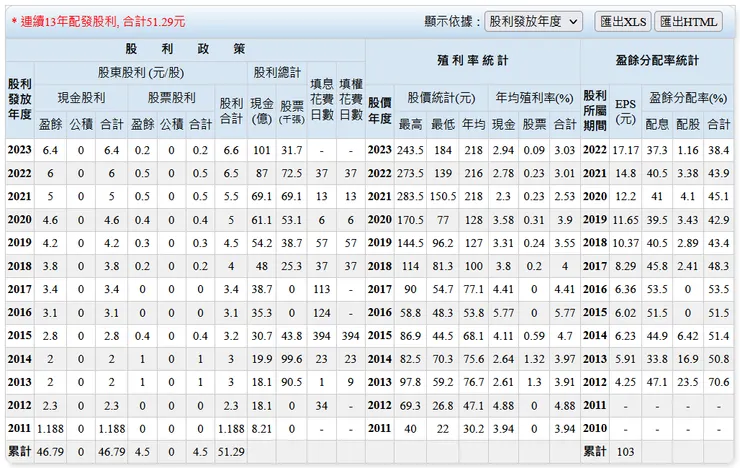Click the 填權花費日數 column header
Image resolution: width=740 pixels, height=468 pixels.
click(x=351, y=99)
